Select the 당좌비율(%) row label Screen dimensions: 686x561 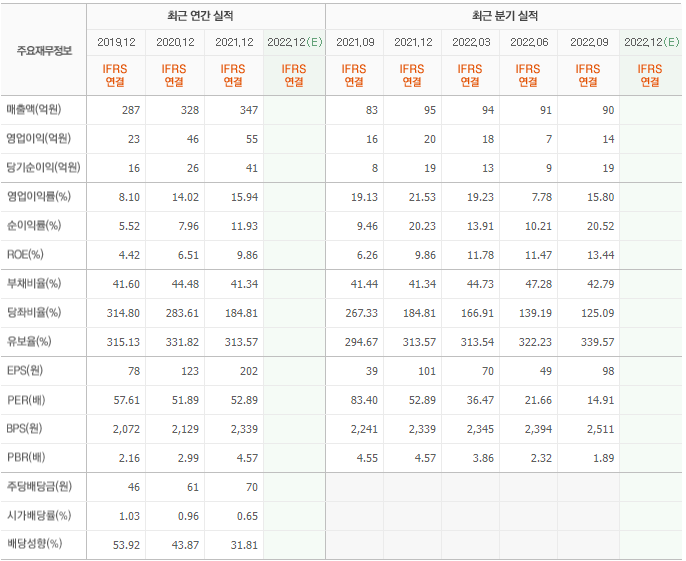click(x=34, y=312)
